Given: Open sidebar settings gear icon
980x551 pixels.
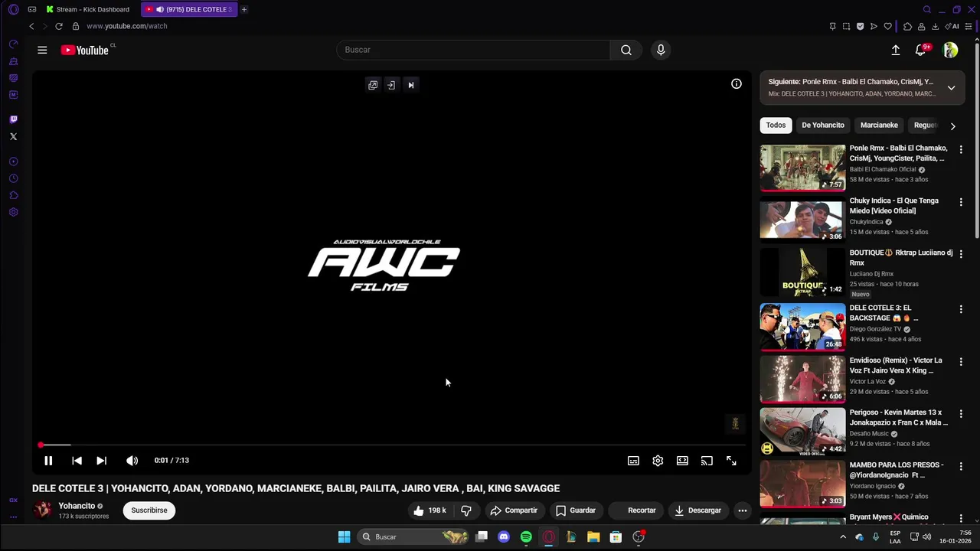Looking at the screenshot, I should (13, 212).
